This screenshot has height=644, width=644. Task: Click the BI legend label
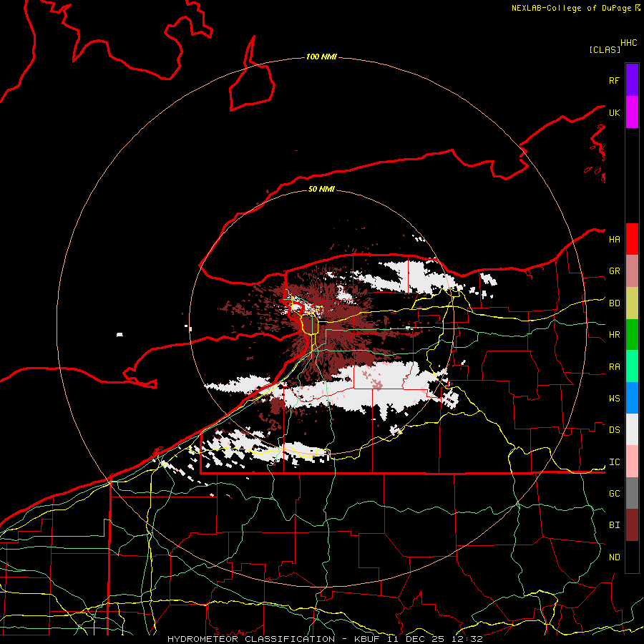[x=615, y=525]
